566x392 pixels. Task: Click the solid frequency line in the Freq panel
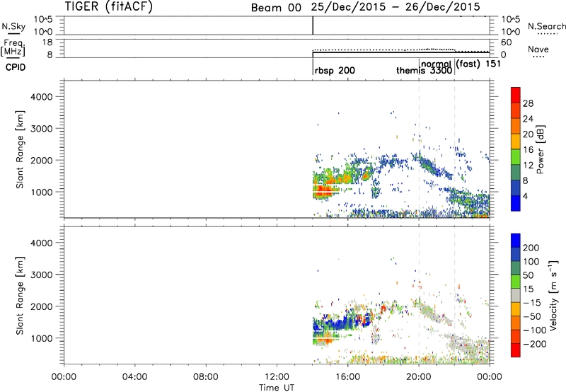coord(400,52)
